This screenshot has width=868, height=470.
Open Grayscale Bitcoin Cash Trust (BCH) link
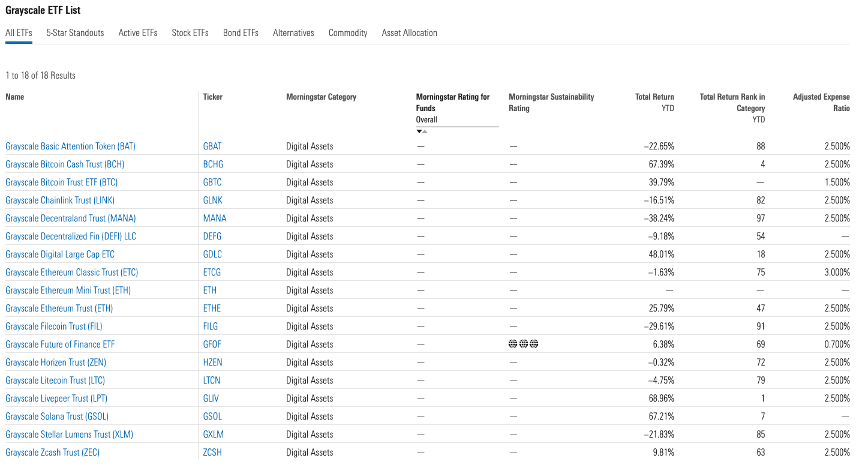point(65,164)
